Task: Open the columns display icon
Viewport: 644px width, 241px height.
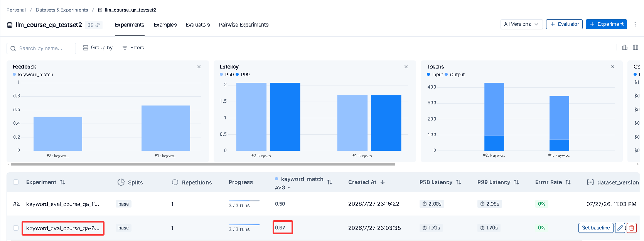Action: tap(636, 47)
